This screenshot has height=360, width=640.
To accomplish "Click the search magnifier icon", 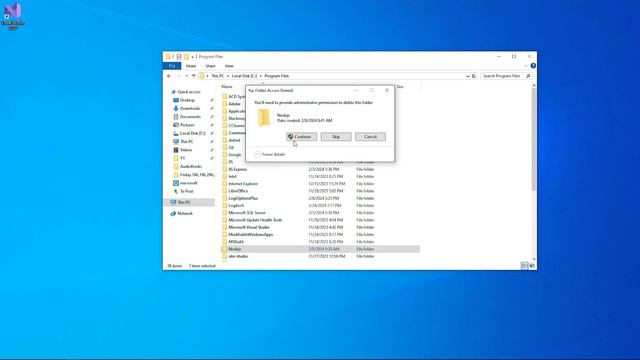I will 528,76.
